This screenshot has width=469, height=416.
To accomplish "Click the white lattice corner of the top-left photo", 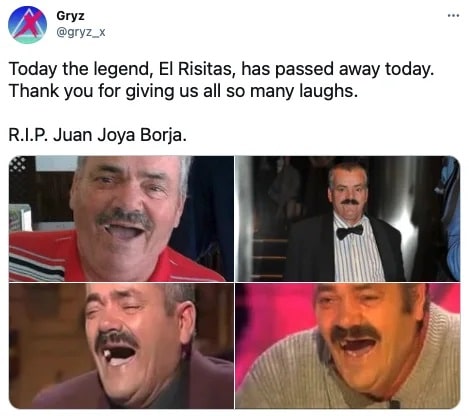I will [x=18, y=164].
